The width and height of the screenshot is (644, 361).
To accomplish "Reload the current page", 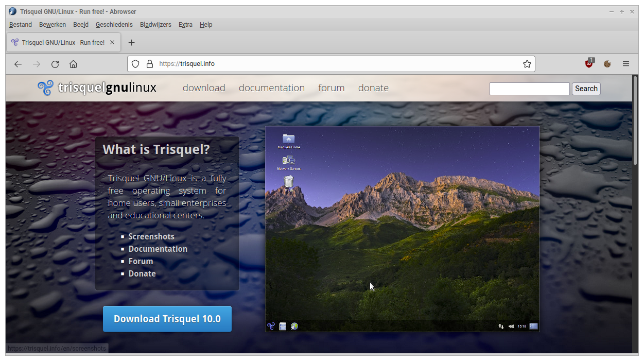I will pos(55,64).
